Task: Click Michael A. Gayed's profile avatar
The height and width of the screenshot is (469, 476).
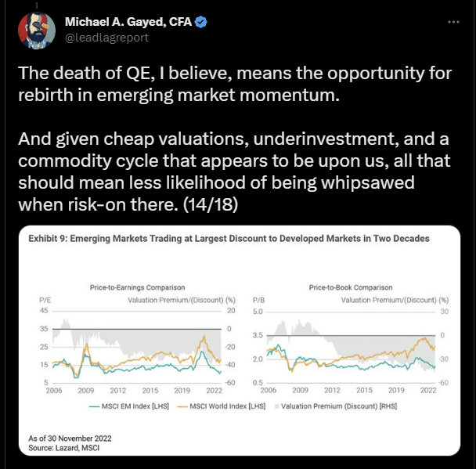Action: pyautogui.click(x=37, y=31)
